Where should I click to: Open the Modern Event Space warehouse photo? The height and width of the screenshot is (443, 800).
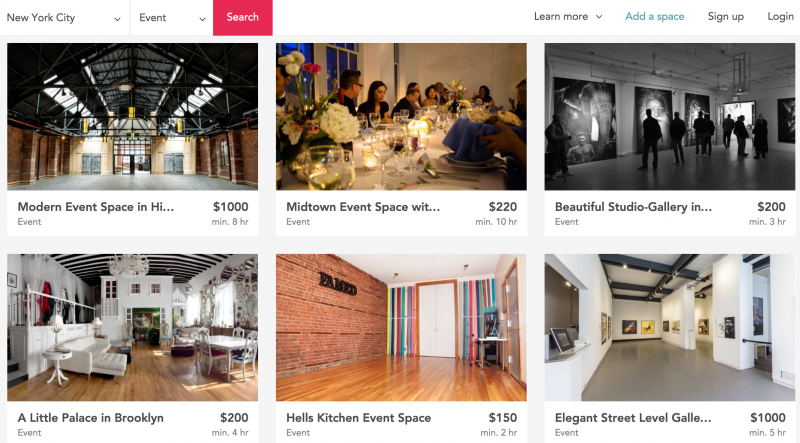tap(133, 116)
